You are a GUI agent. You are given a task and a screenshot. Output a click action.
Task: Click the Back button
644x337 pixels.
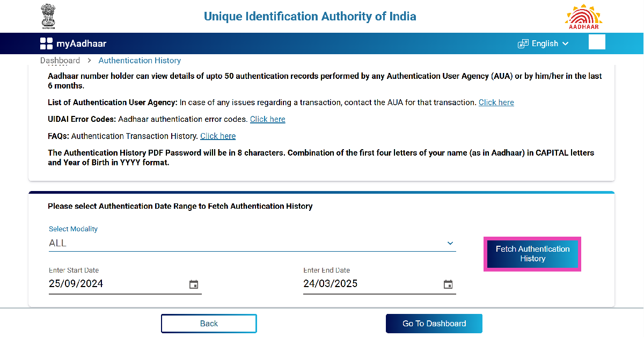pos(209,324)
